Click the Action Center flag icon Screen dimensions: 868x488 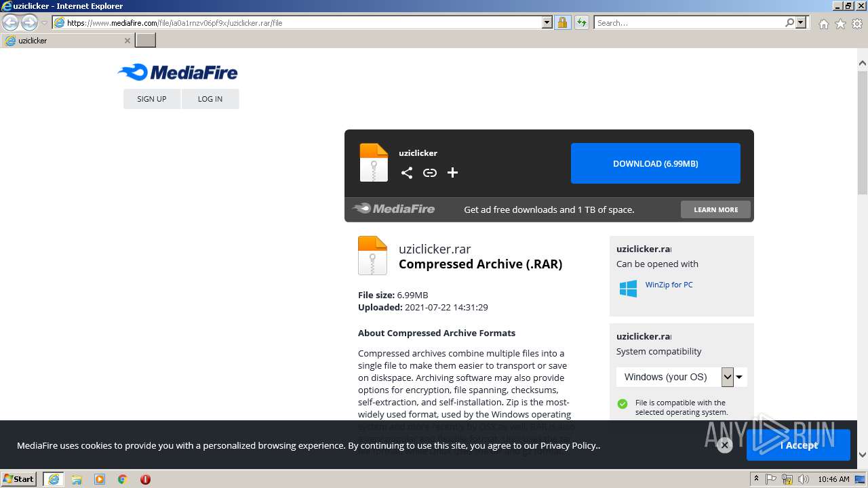coord(771,479)
